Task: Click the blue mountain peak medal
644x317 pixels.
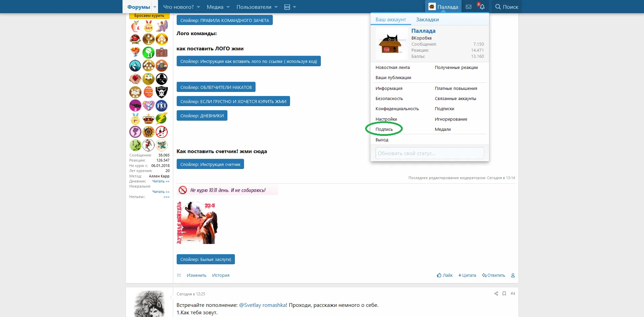Action: coord(135,66)
